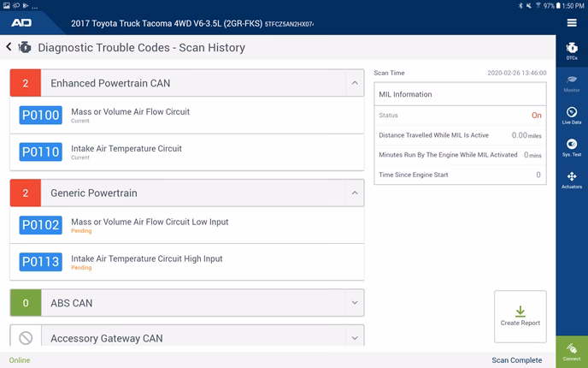Tap the AD logo icon
588x368 pixels.
[24, 22]
